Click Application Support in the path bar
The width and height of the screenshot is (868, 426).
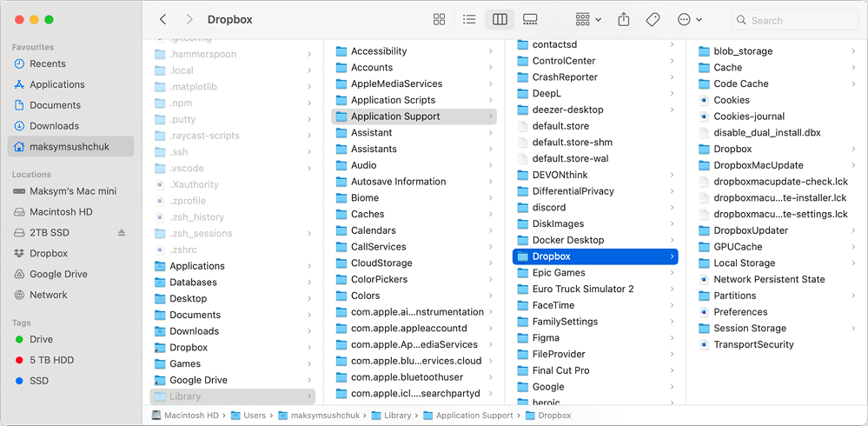coord(470,415)
